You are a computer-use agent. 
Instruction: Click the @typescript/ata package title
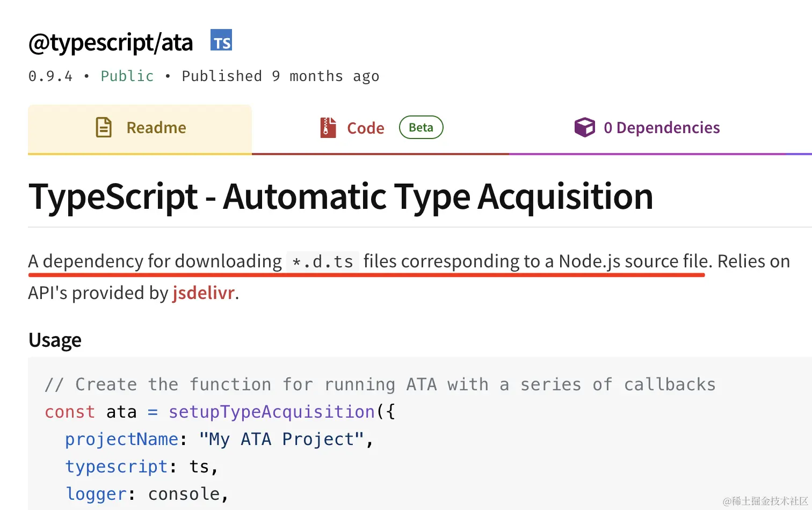(111, 42)
